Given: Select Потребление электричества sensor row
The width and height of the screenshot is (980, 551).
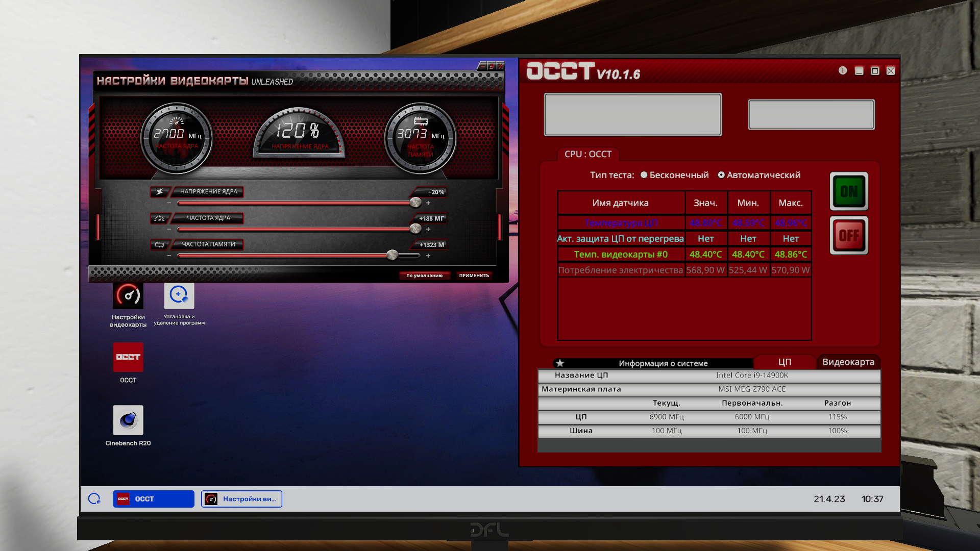Looking at the screenshot, I should tap(684, 270).
